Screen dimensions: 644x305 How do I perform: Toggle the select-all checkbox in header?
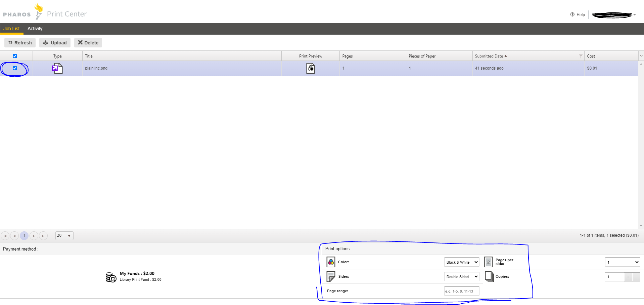tap(15, 56)
